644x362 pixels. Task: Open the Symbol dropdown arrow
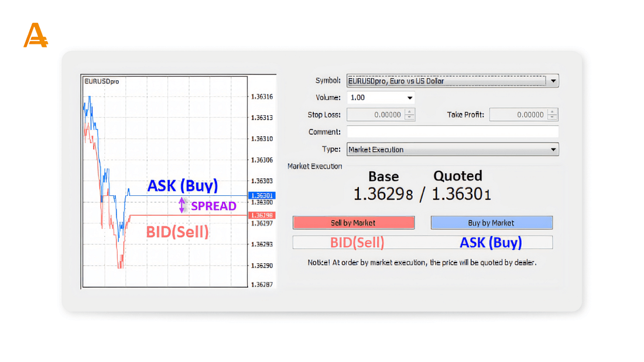pyautogui.click(x=553, y=81)
